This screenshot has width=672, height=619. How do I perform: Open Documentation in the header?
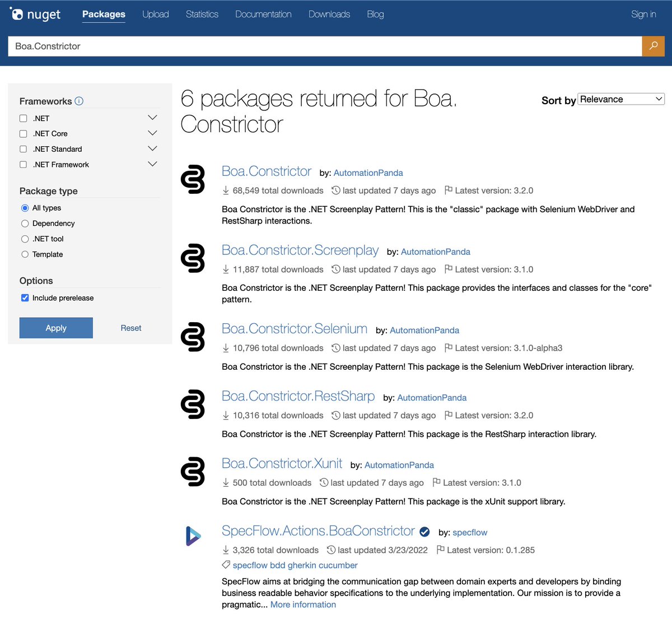click(x=263, y=15)
